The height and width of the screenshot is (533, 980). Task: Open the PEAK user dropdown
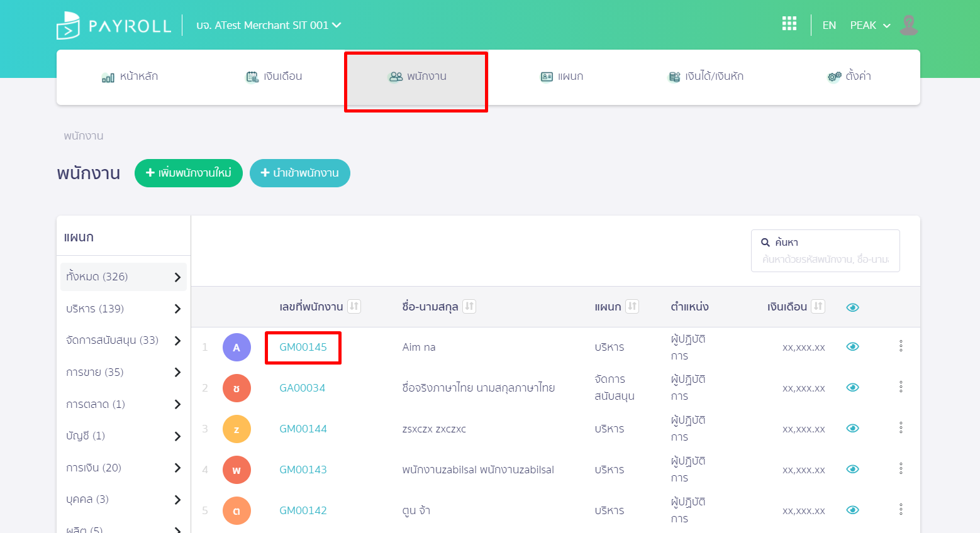click(871, 25)
